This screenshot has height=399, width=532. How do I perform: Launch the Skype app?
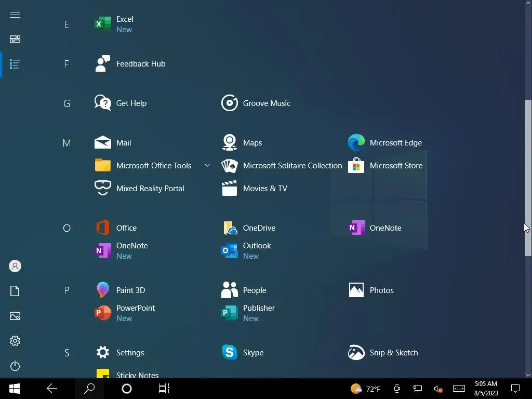[243, 353]
